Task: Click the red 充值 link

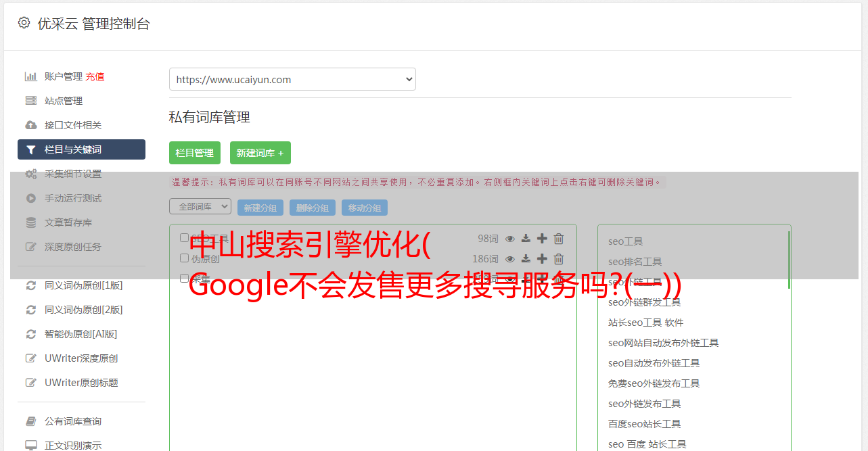Action: point(95,76)
